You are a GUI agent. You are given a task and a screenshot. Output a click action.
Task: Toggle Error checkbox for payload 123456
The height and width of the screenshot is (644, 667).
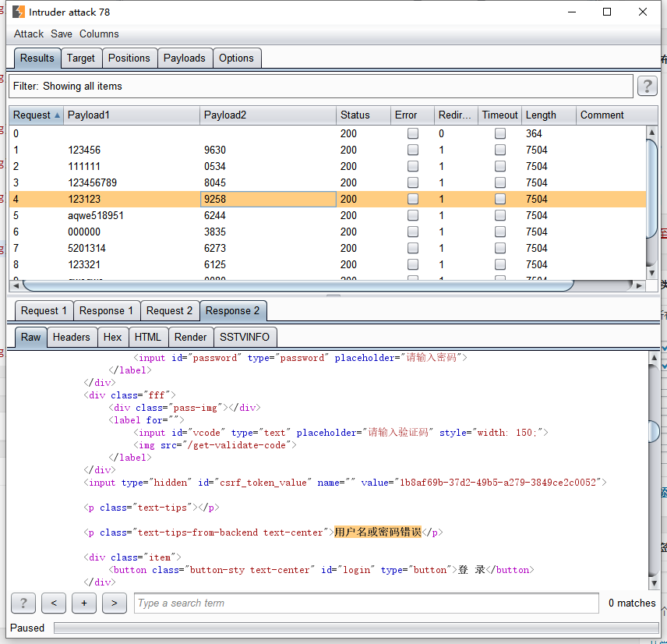point(413,150)
